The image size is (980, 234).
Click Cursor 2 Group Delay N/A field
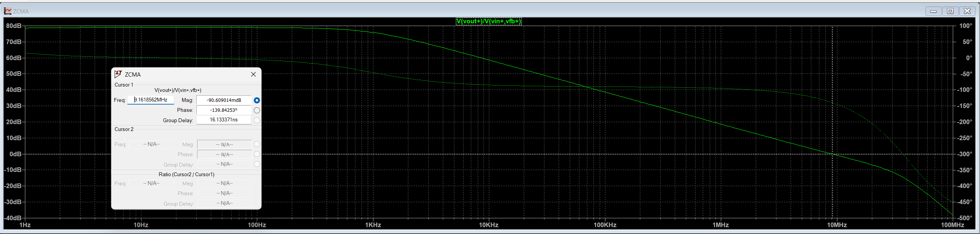(x=224, y=164)
